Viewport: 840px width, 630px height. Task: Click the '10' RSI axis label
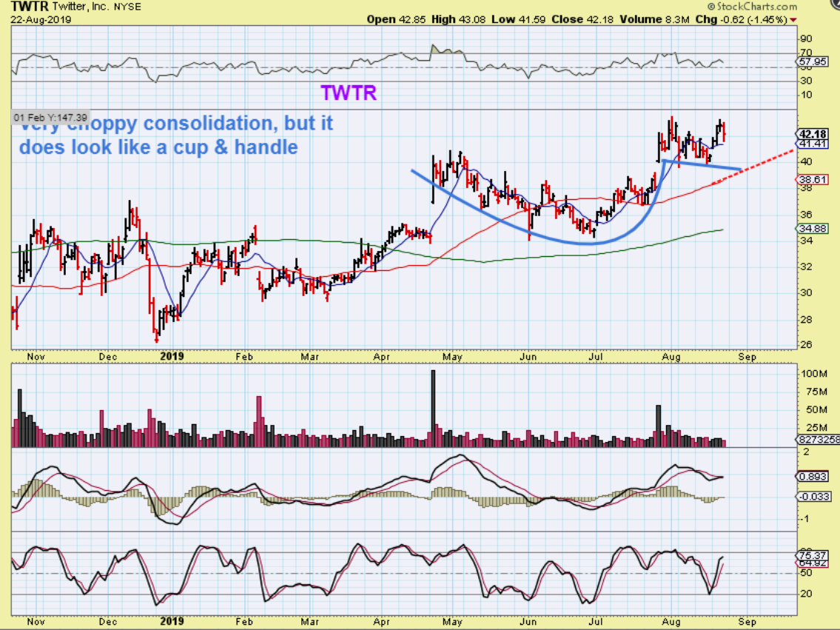(x=806, y=95)
